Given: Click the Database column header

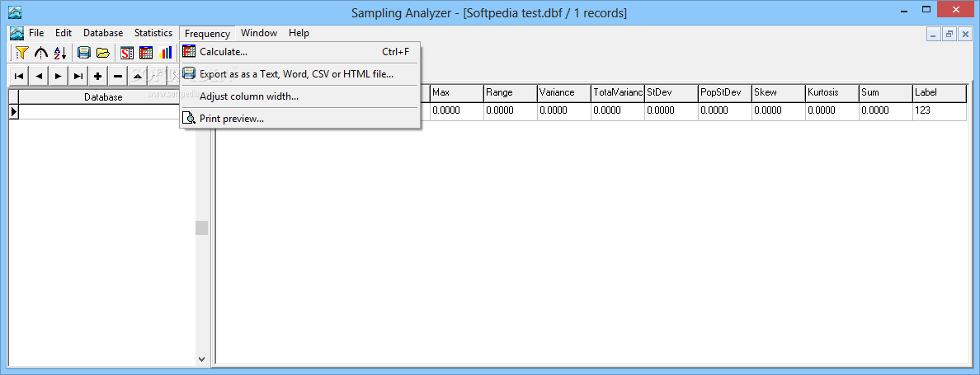Looking at the screenshot, I should point(103,96).
